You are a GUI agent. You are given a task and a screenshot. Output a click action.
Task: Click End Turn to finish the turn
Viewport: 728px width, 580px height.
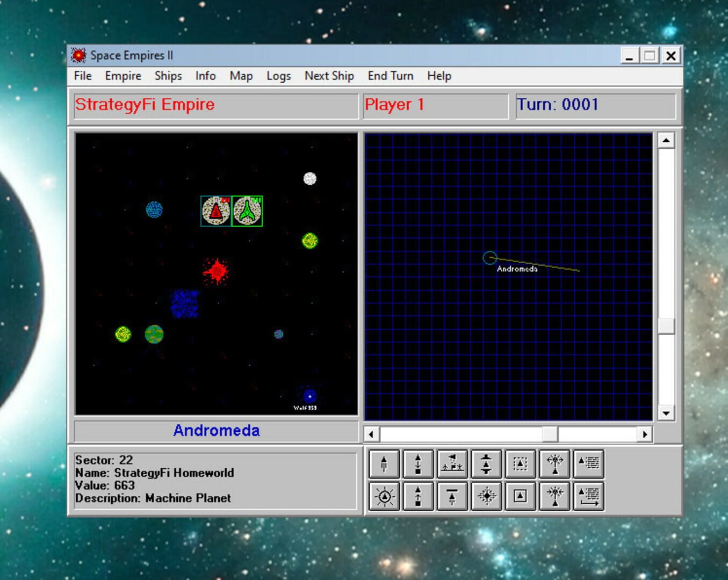pyautogui.click(x=390, y=76)
